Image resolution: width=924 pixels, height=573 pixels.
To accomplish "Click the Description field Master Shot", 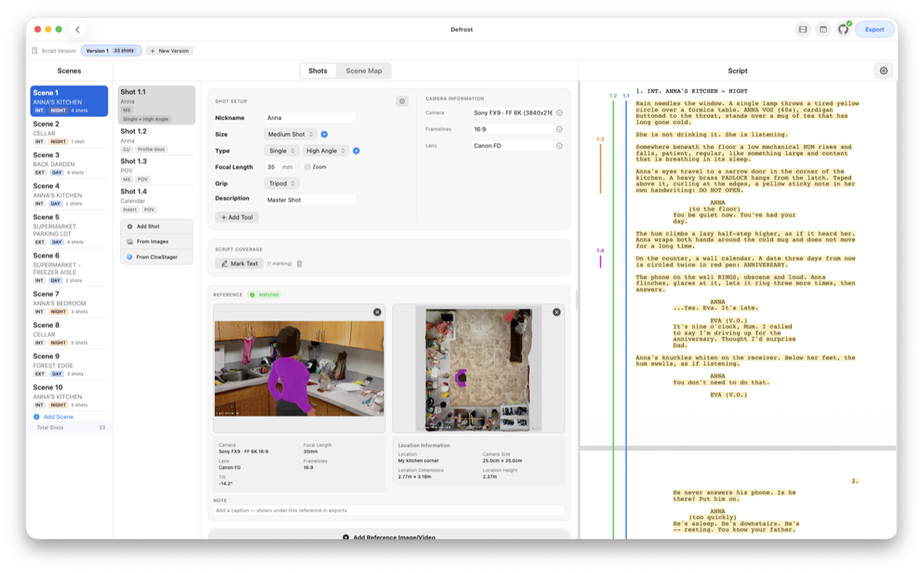I will 310,199.
